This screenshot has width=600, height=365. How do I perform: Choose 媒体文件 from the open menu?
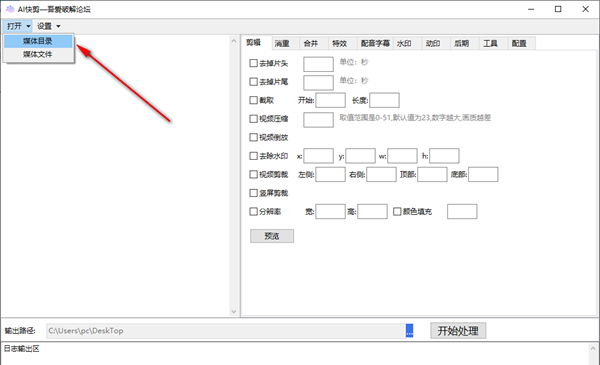click(38, 54)
